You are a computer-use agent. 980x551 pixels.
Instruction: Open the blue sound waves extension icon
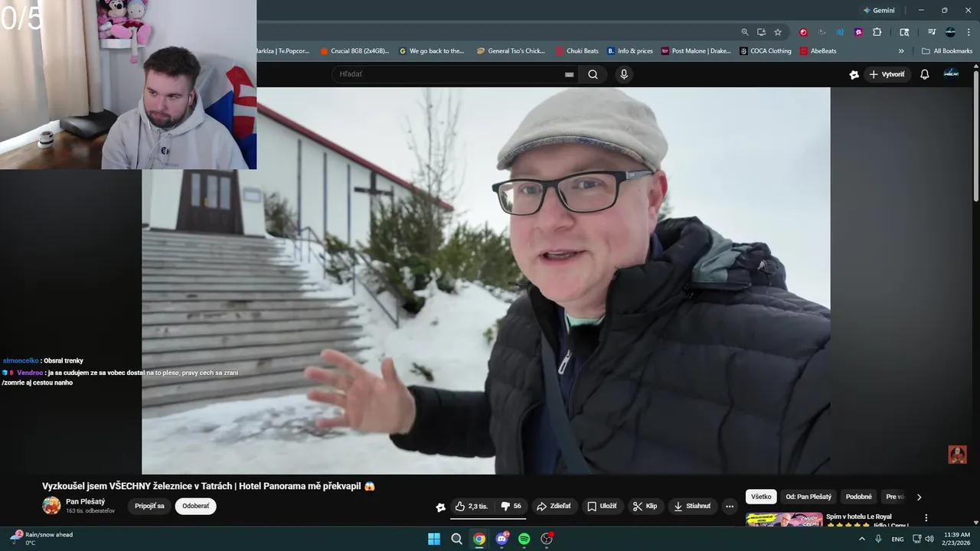click(x=840, y=32)
